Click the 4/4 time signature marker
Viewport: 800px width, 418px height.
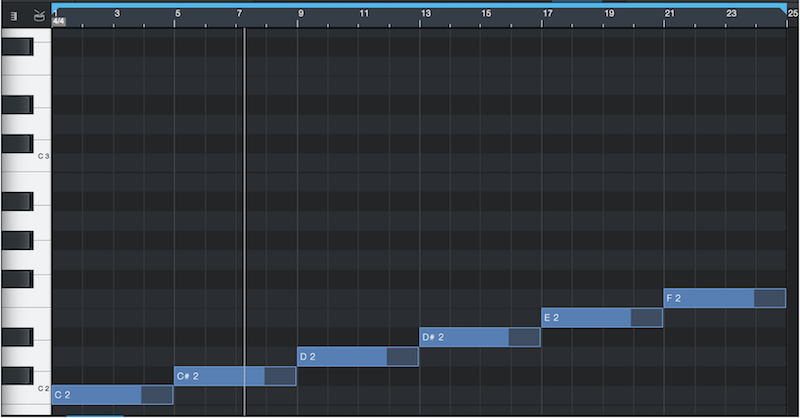59,21
